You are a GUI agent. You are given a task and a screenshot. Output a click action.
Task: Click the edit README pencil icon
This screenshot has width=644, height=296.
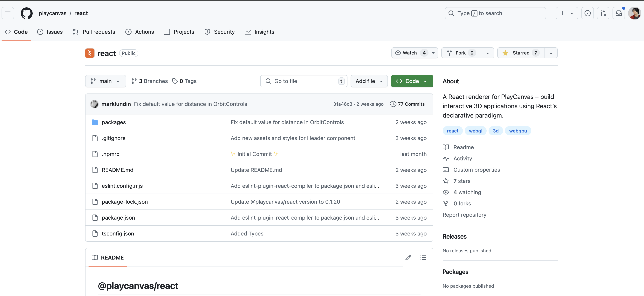(x=408, y=257)
